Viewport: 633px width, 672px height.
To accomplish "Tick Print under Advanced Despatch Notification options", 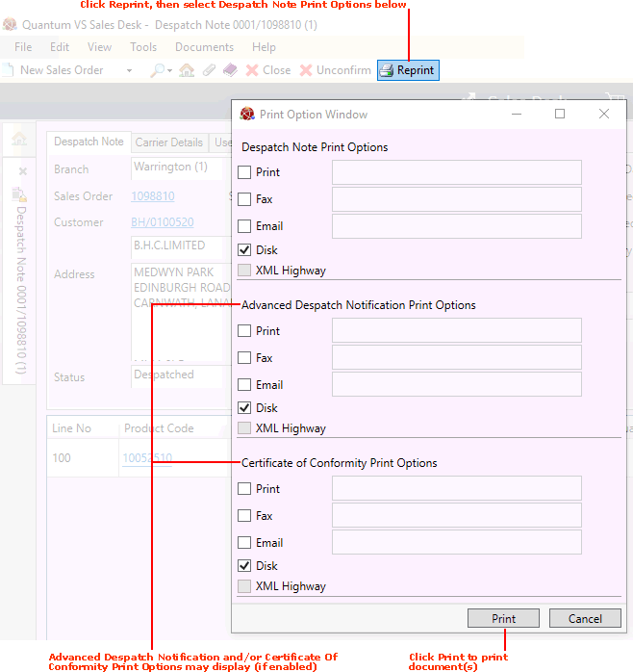I will tap(244, 331).
